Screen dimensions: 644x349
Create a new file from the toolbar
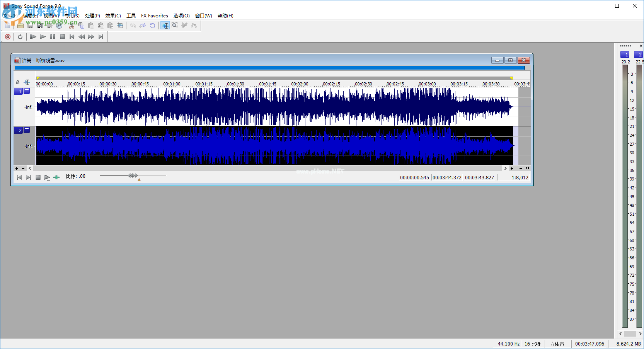tap(7, 26)
